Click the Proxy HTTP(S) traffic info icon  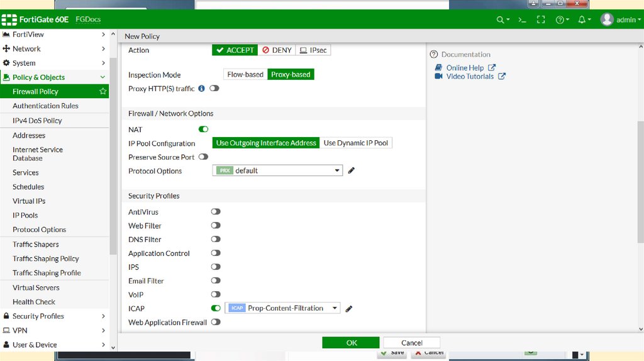click(x=201, y=88)
